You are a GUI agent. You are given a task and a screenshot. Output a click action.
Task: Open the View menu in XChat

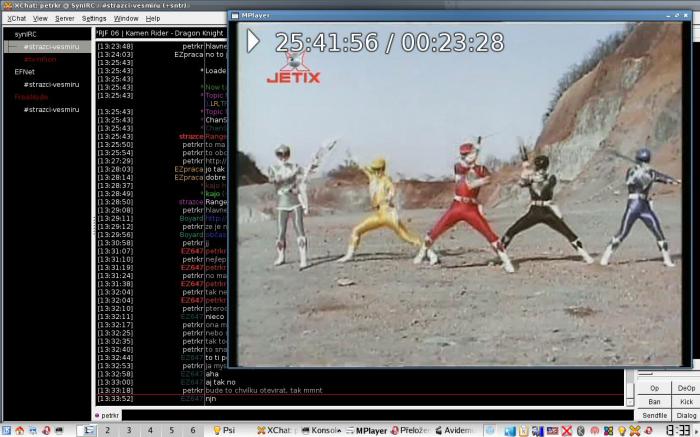click(40, 18)
